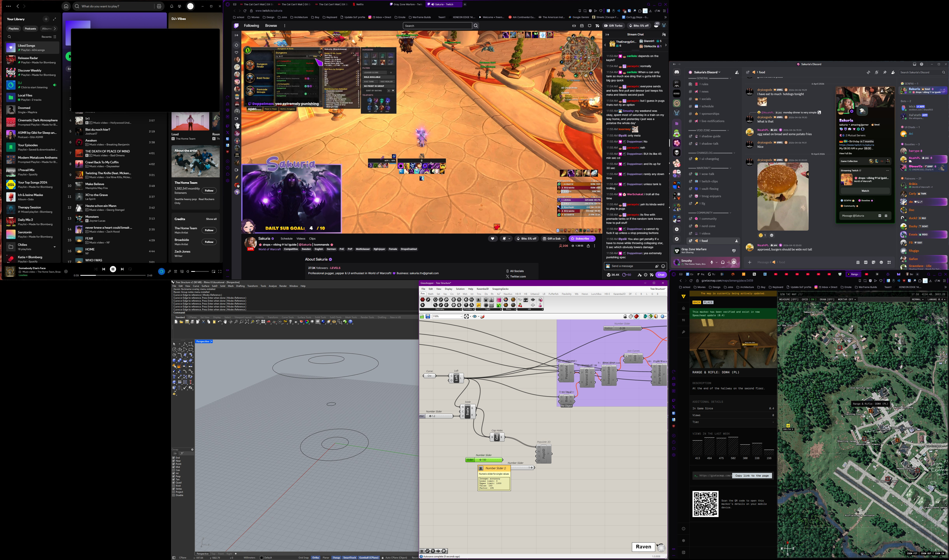Screen dimensions: 949x560
Task: Toggle MEASURE [OFF] in the GZW tac map
Action: point(789,299)
